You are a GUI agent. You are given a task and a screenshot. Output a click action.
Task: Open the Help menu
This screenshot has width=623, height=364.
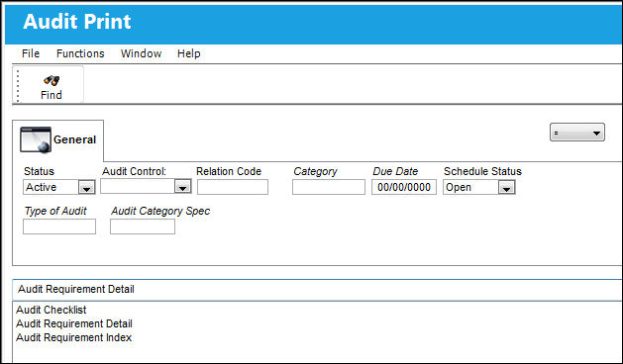[x=189, y=53]
